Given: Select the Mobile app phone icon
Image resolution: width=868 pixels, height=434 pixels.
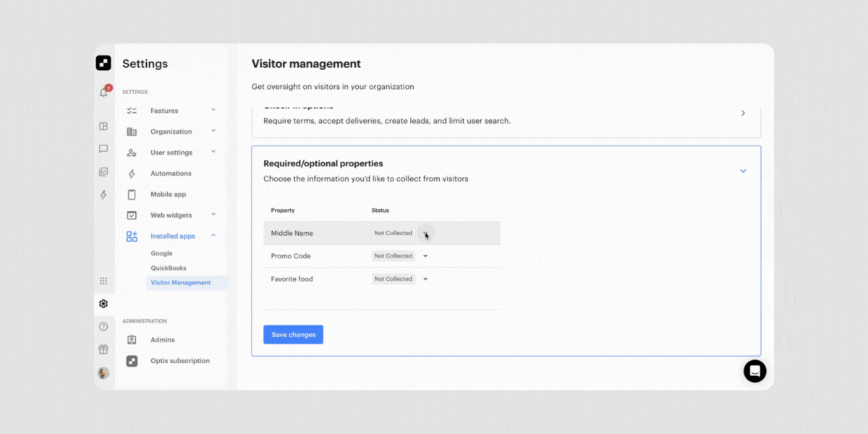Looking at the screenshot, I should pyautogui.click(x=132, y=194).
